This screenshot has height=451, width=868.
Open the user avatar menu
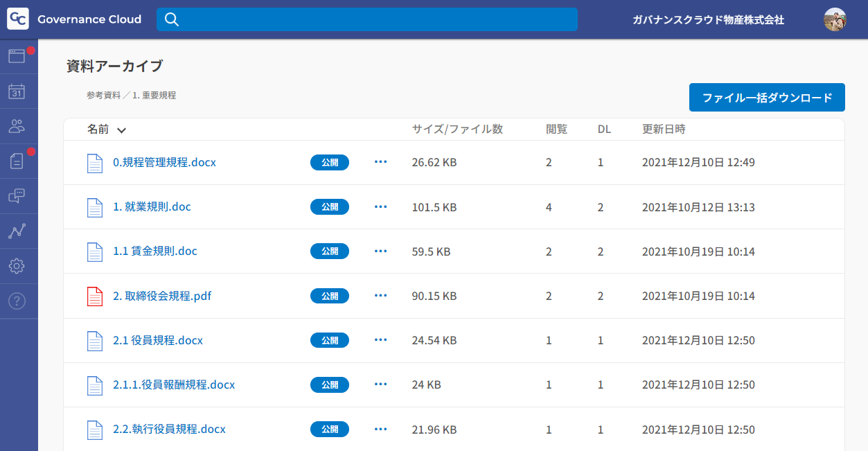[x=835, y=19]
